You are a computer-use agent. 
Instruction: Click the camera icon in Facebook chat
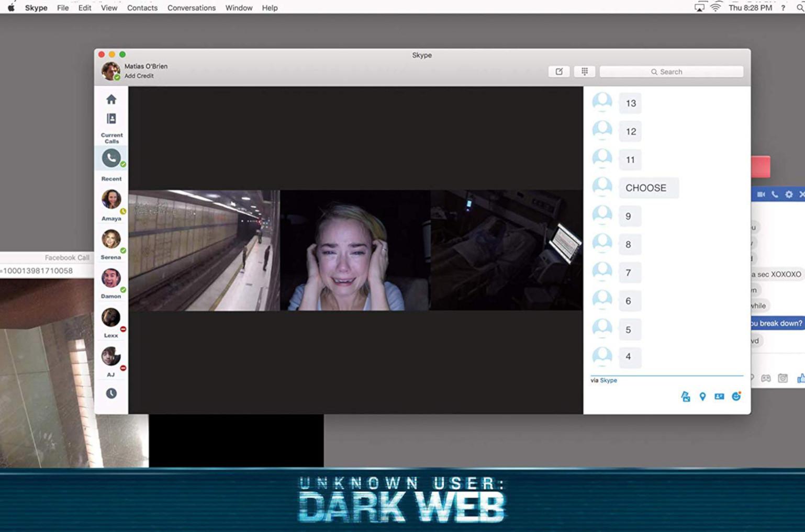click(782, 378)
